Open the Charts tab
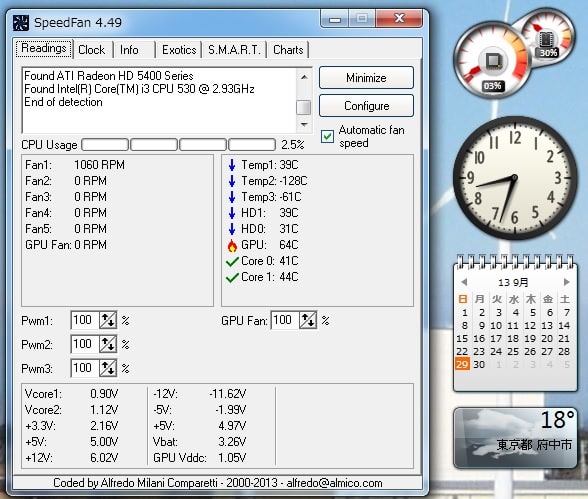Image resolution: width=588 pixels, height=499 pixels. tap(288, 50)
